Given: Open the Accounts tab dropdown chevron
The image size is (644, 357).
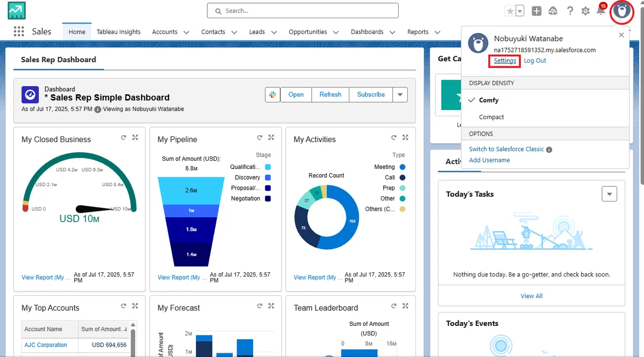Looking at the screenshot, I should click(186, 32).
